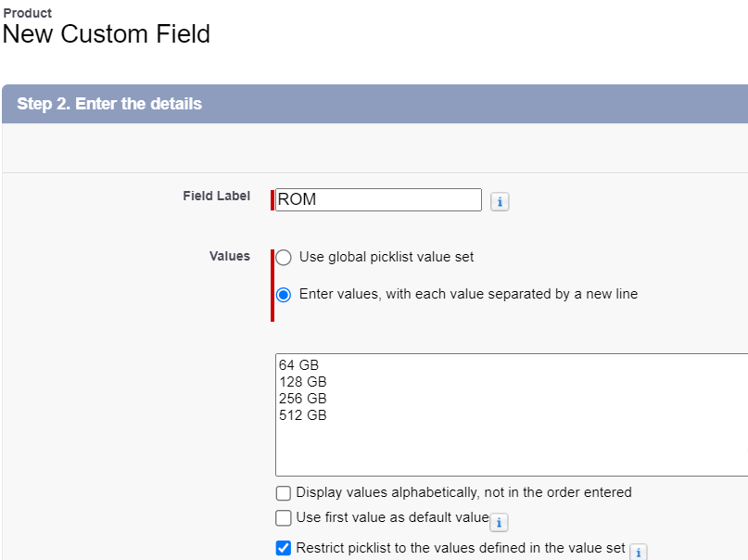748x560 pixels.
Task: Click the '256 GB' entry in values textarea
Action: 302,399
